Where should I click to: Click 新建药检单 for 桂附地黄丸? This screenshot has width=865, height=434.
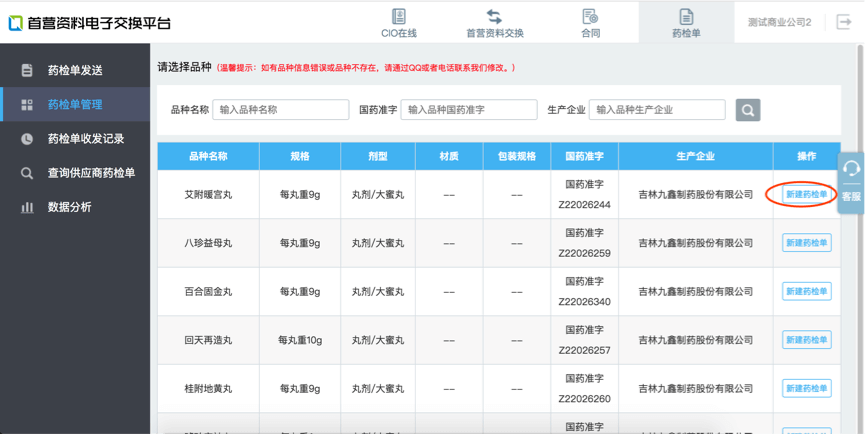click(807, 388)
